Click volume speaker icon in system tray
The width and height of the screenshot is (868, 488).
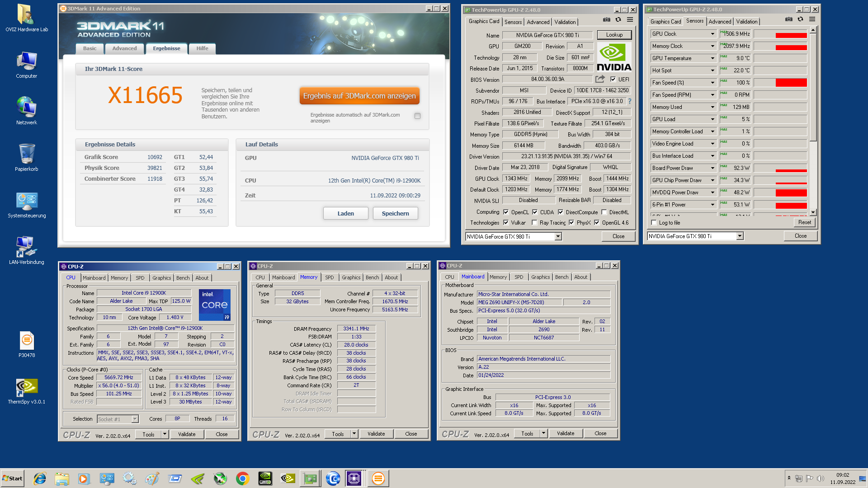pyautogui.click(x=821, y=479)
